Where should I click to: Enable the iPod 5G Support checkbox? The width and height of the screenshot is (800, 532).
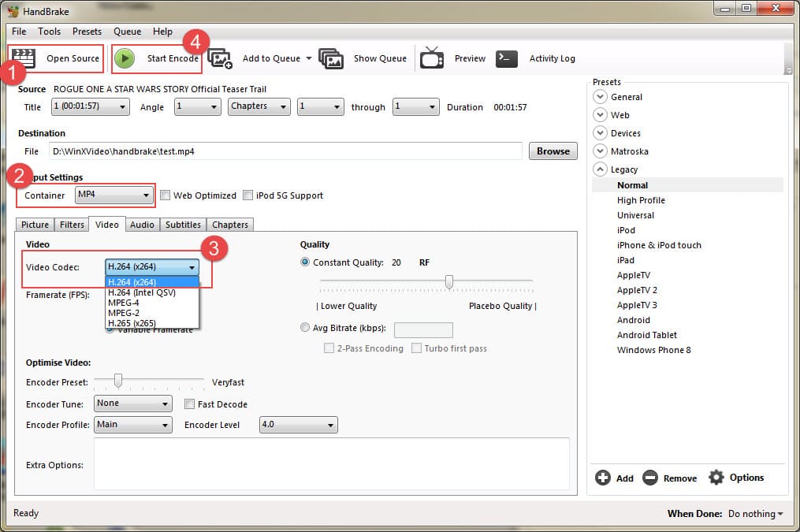point(247,195)
